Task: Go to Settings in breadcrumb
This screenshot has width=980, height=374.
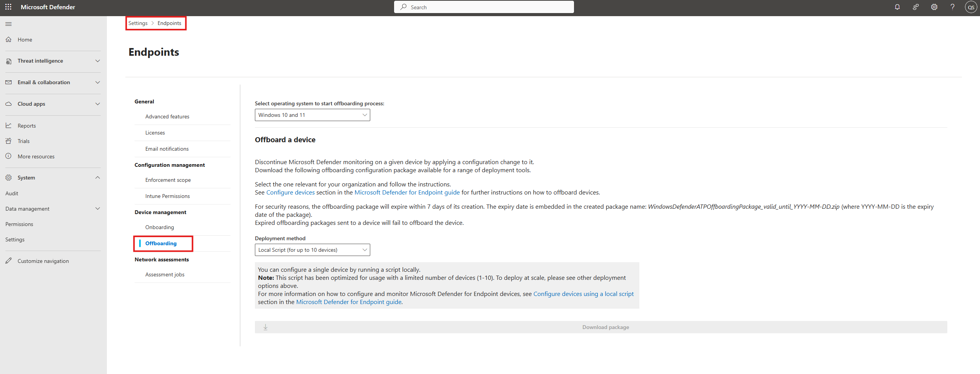Action: (138, 23)
